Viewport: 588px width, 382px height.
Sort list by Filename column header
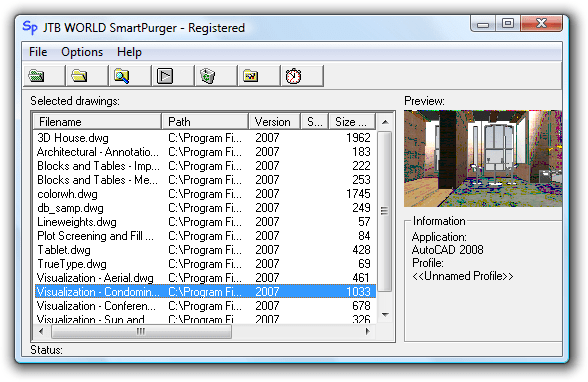coord(98,122)
